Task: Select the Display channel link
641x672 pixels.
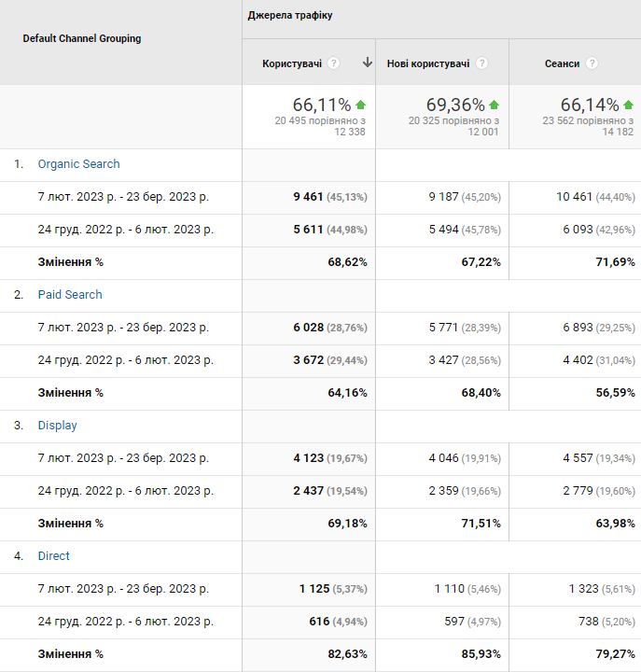Action: coord(57,426)
